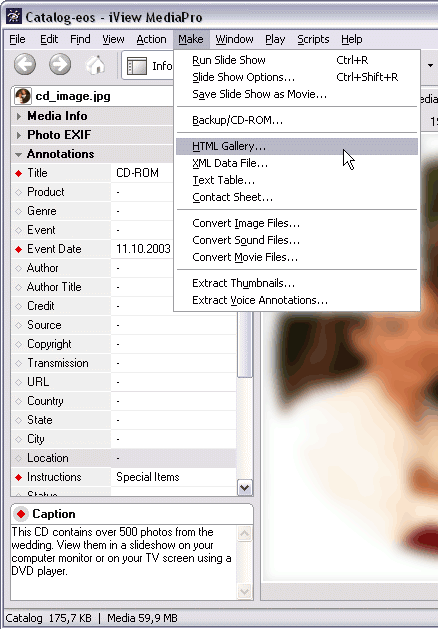The height and width of the screenshot is (629, 438).
Task: Expand the Media Info section
Action: tap(18, 116)
